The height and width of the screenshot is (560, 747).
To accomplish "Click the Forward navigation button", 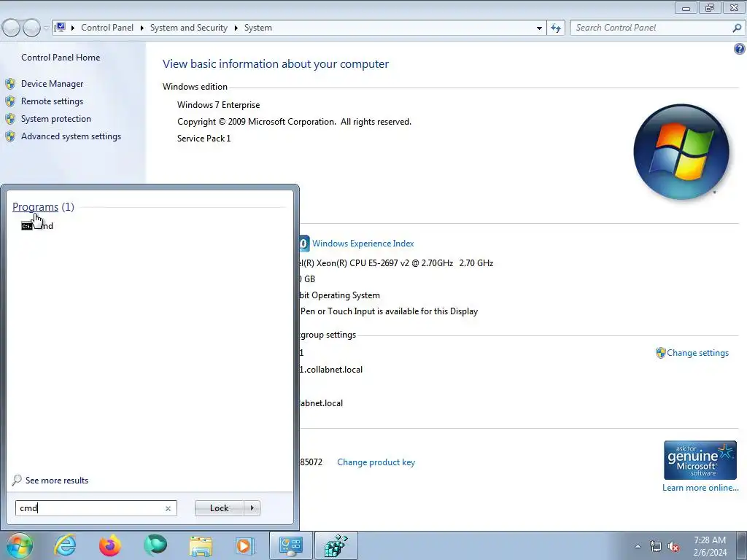I will (x=31, y=28).
